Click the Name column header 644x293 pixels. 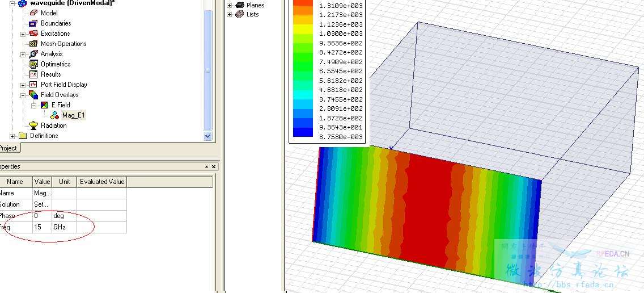point(16,182)
